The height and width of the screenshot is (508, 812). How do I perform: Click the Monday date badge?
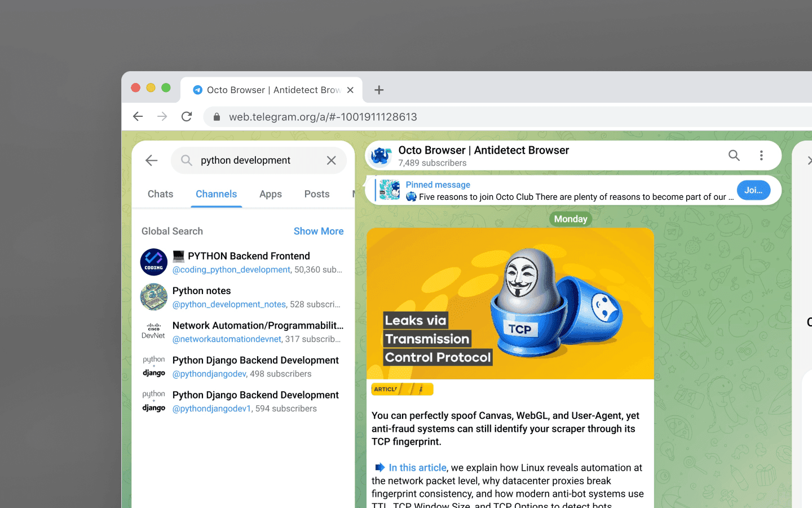coord(571,219)
